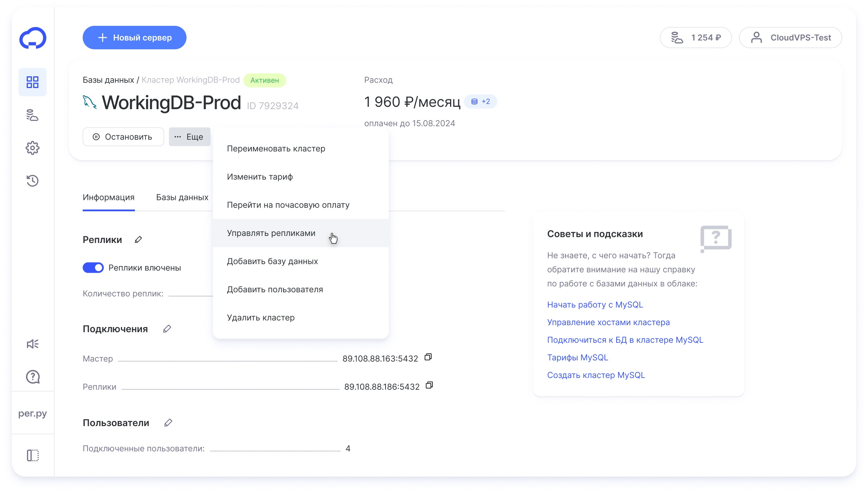This screenshot has width=868, height=493.
Task: Click the dashboard grid icon in sidebar
Action: 33,83
